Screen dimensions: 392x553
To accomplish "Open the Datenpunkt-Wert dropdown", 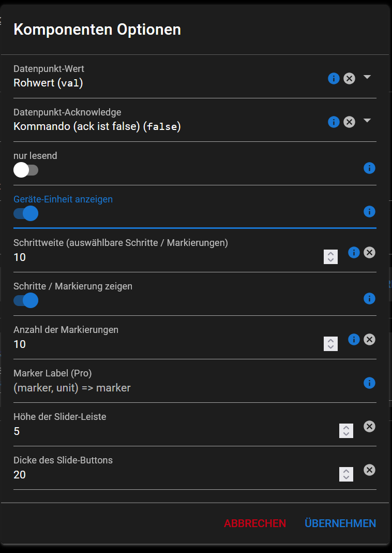I will click(367, 77).
